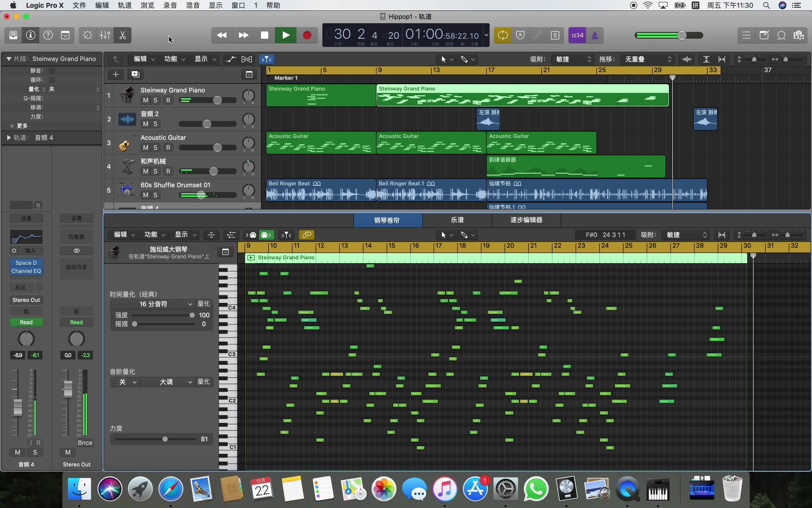Image resolution: width=812 pixels, height=508 pixels.
Task: Toggle the 静音 region checkbox
Action: pyautogui.click(x=52, y=71)
